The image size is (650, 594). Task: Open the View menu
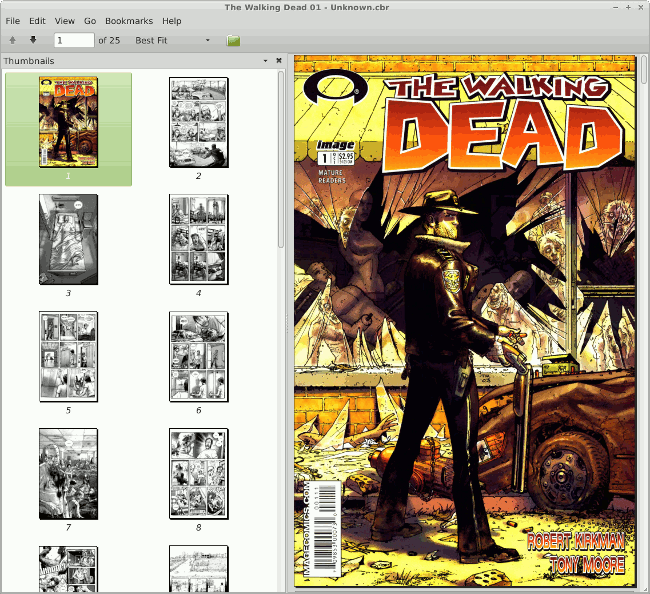65,21
